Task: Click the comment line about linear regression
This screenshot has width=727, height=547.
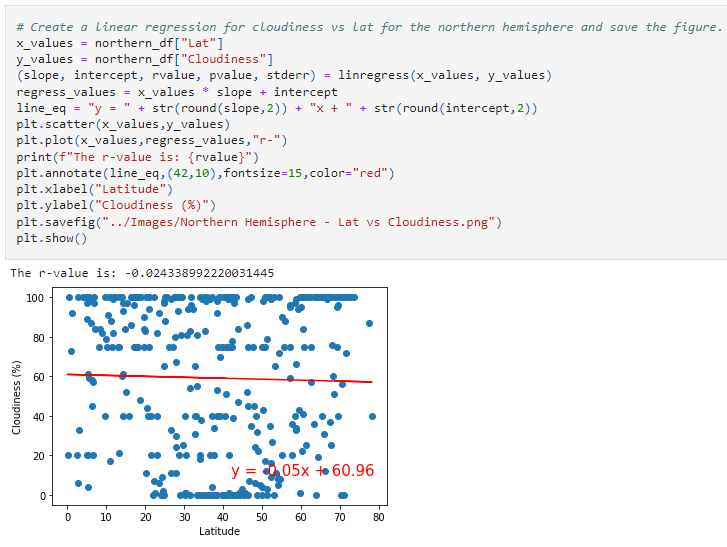Action: point(369,27)
